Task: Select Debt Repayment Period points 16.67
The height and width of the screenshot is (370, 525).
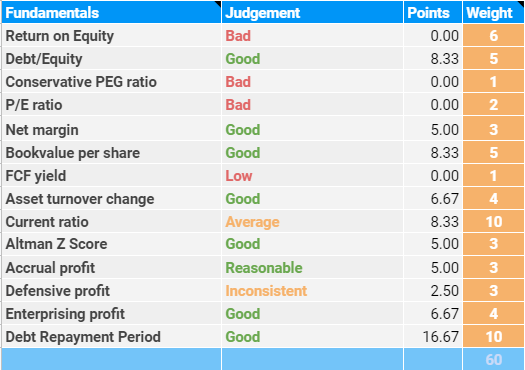Action: click(440, 337)
